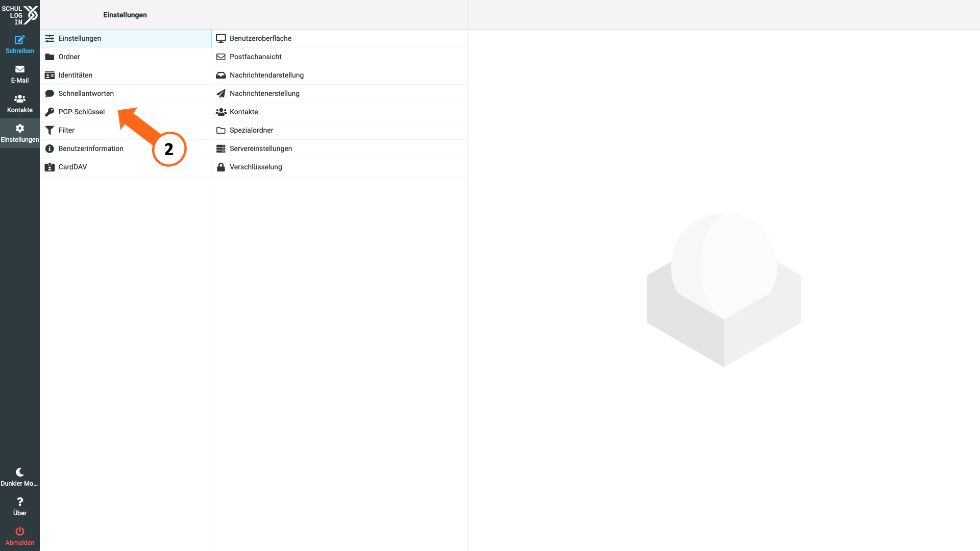
Task: Click the Schreiben compose icon
Action: point(20,40)
